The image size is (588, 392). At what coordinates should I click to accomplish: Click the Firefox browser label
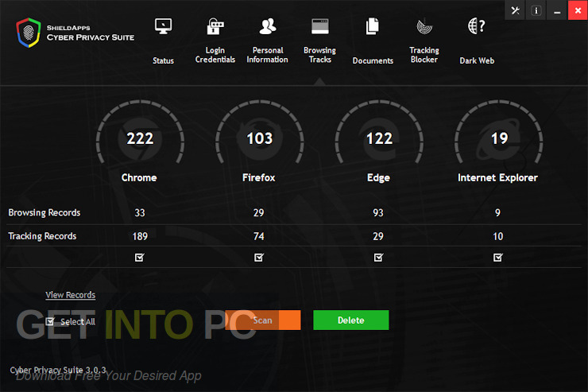pos(259,177)
